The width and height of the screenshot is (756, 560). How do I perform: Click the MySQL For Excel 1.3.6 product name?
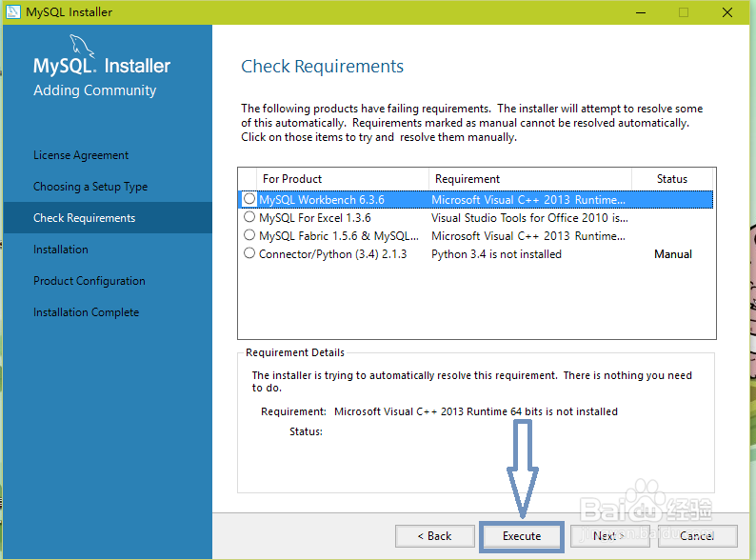coord(315,218)
